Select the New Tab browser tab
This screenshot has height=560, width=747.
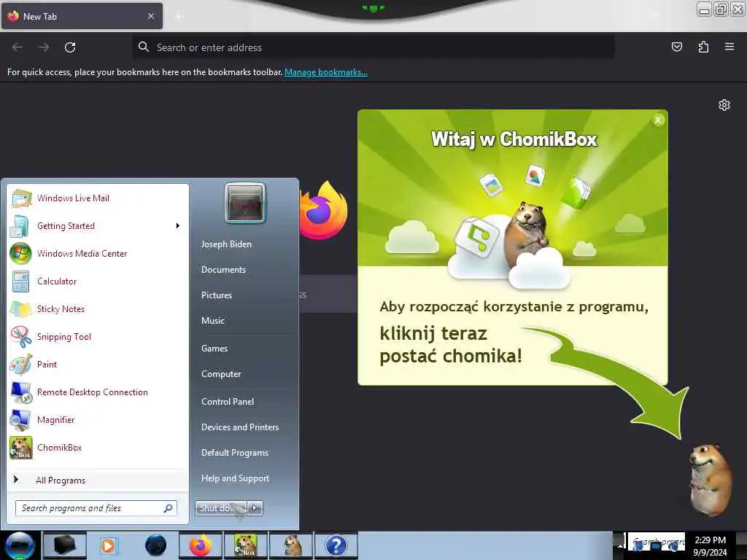tap(82, 16)
